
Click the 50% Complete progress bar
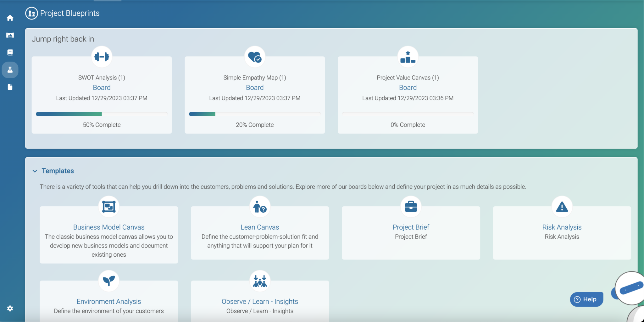[102, 114]
